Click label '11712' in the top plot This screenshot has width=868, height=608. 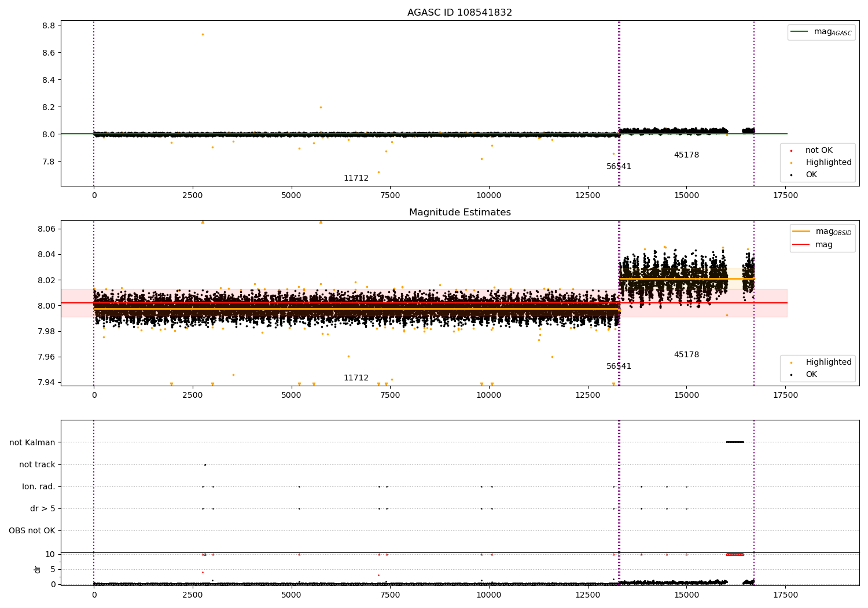click(356, 178)
